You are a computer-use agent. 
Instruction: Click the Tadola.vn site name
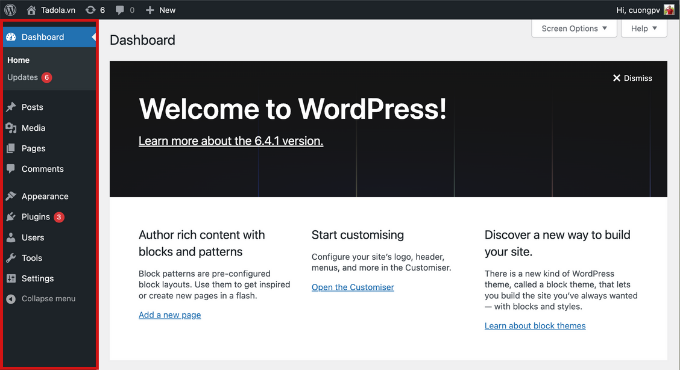coord(58,10)
